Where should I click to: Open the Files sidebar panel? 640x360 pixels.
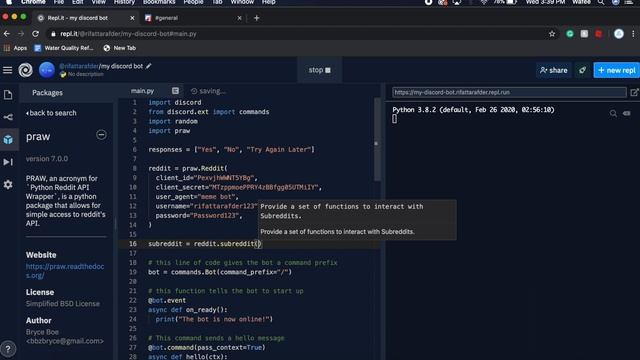coord(8,95)
